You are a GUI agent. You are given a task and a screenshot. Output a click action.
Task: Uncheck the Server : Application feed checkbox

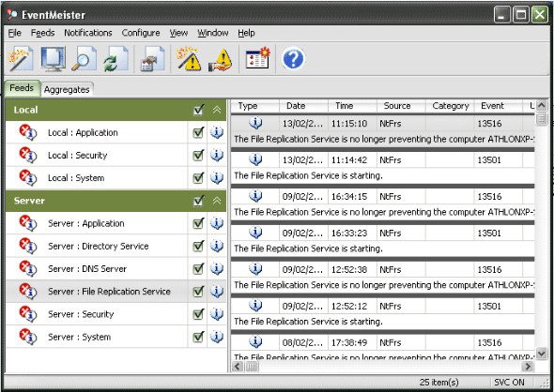tap(198, 223)
